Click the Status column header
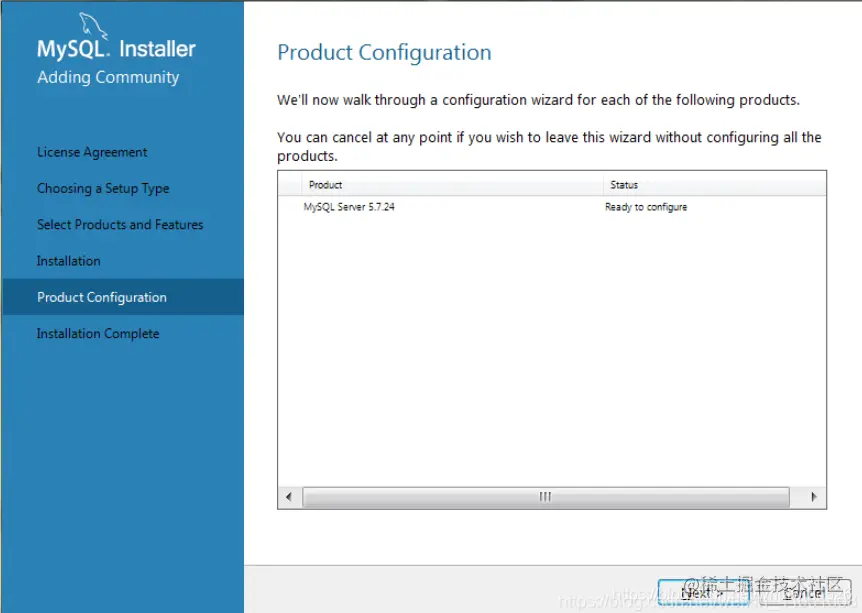The width and height of the screenshot is (862, 613). click(714, 185)
